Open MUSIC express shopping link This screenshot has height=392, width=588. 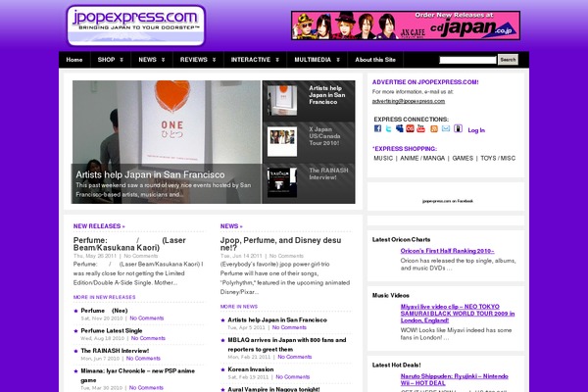[383, 159]
